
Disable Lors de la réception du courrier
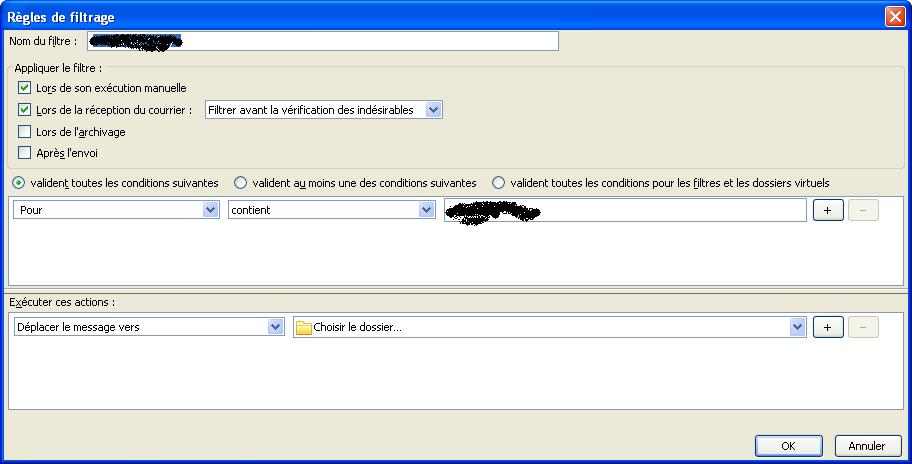pyautogui.click(x=25, y=110)
